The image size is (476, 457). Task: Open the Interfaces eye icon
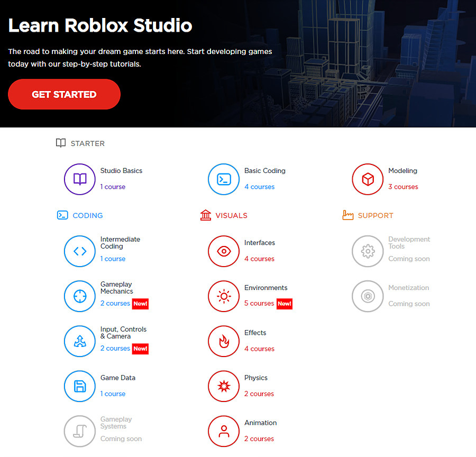[x=224, y=251]
